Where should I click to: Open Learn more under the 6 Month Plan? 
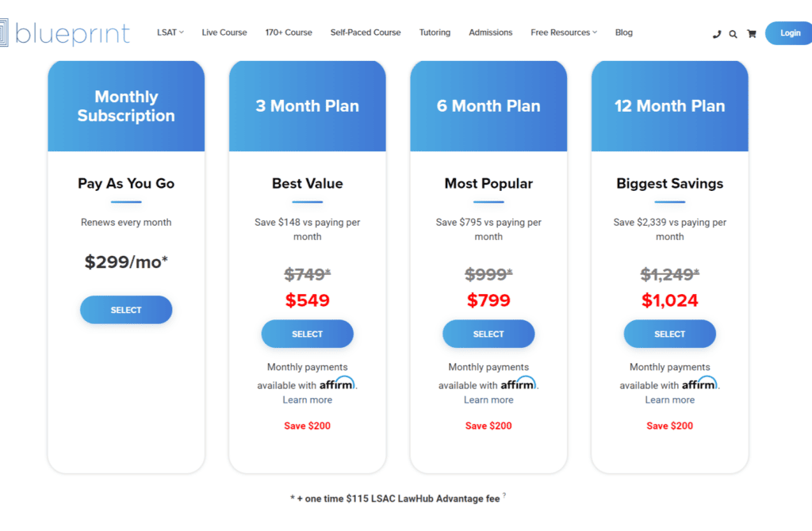coord(488,399)
